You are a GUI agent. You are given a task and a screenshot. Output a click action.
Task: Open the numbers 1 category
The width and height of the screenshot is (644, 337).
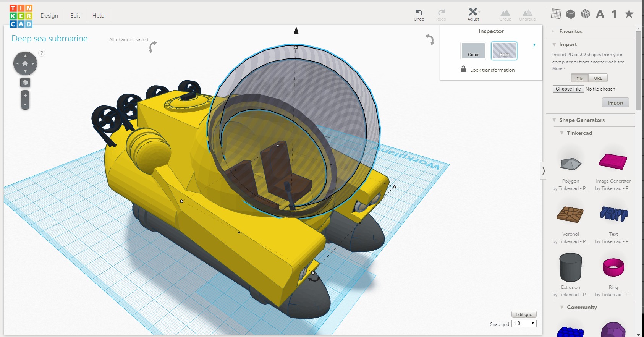pos(614,14)
